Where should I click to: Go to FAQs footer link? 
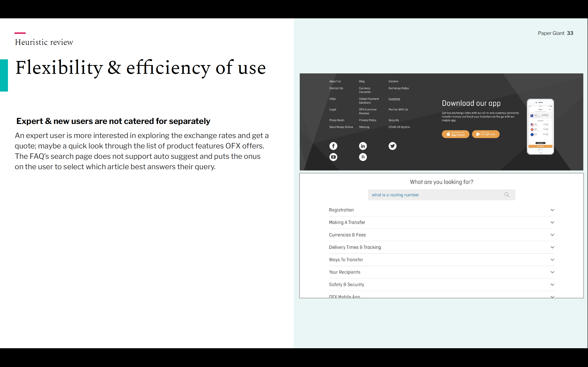(332, 99)
